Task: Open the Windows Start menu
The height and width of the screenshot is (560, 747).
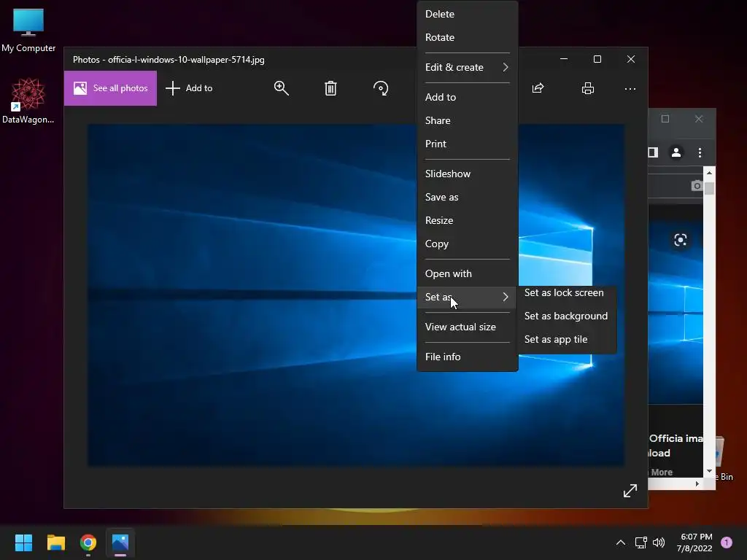Action: tap(23, 542)
